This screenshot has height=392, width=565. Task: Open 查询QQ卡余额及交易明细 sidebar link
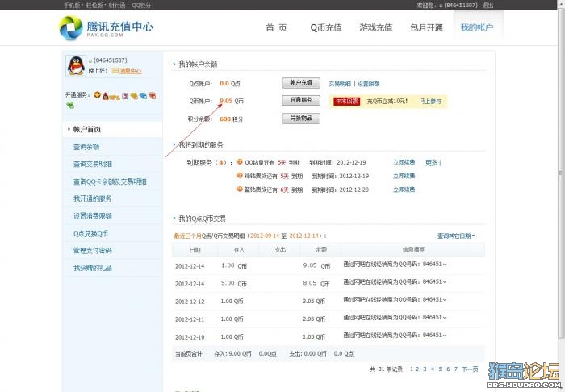pos(110,181)
